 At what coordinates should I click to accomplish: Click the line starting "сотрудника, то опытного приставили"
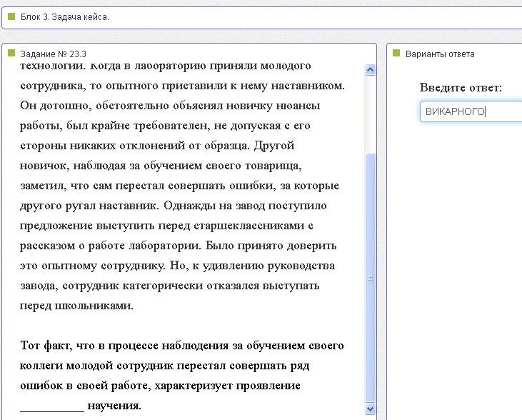click(x=182, y=86)
